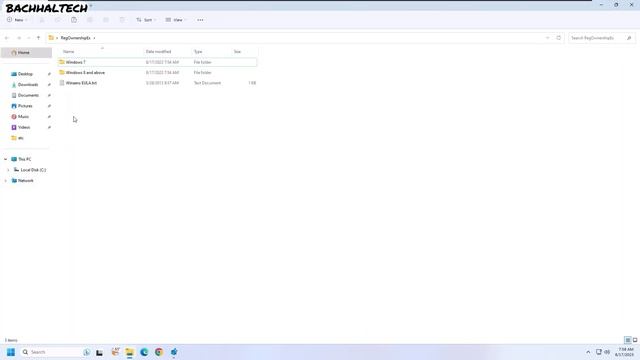Open Pictures from quick access
This screenshot has height=360, width=640.
[25, 106]
